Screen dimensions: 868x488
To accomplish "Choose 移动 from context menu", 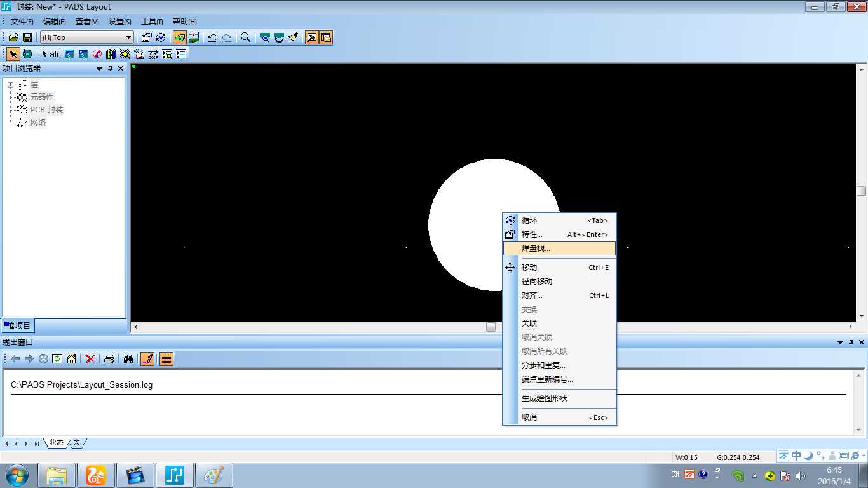I will pos(559,268).
